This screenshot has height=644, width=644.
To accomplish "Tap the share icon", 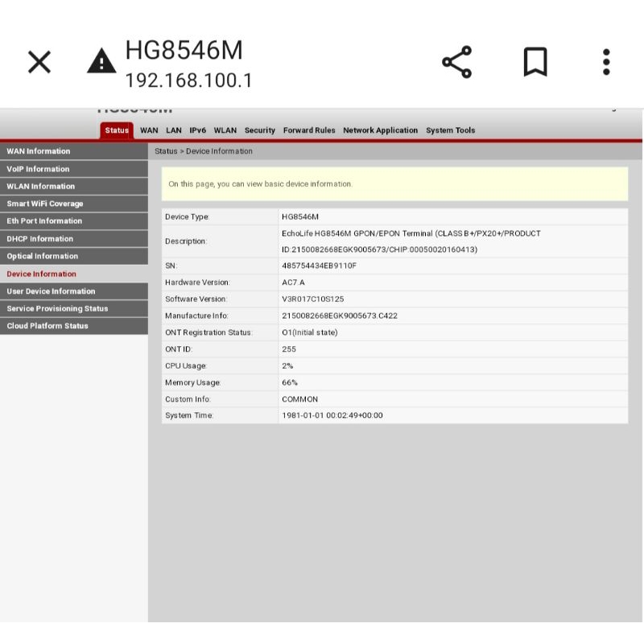I will click(x=456, y=62).
